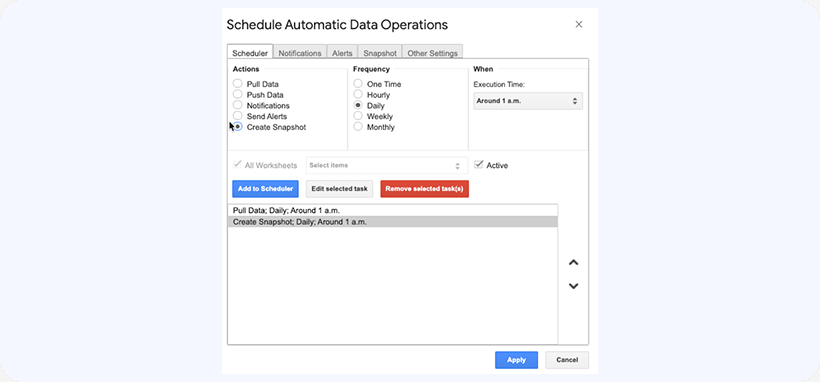Open the Select items dropdown
The height and width of the screenshot is (382, 820).
[386, 165]
